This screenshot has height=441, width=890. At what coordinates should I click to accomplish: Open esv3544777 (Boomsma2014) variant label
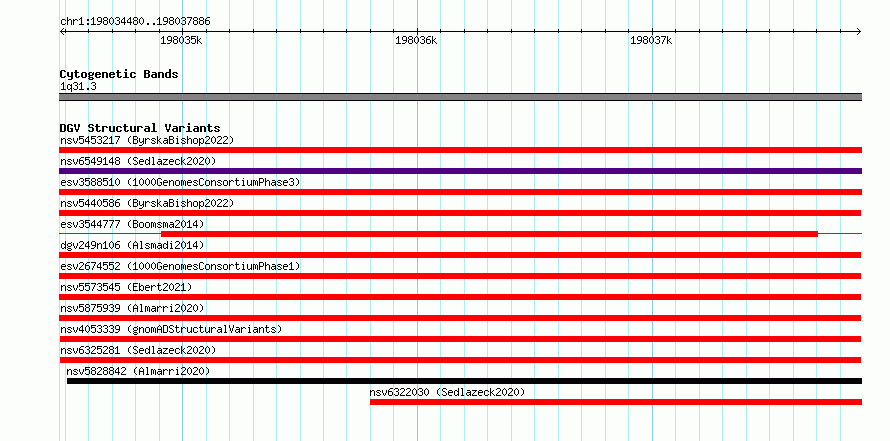coord(132,224)
